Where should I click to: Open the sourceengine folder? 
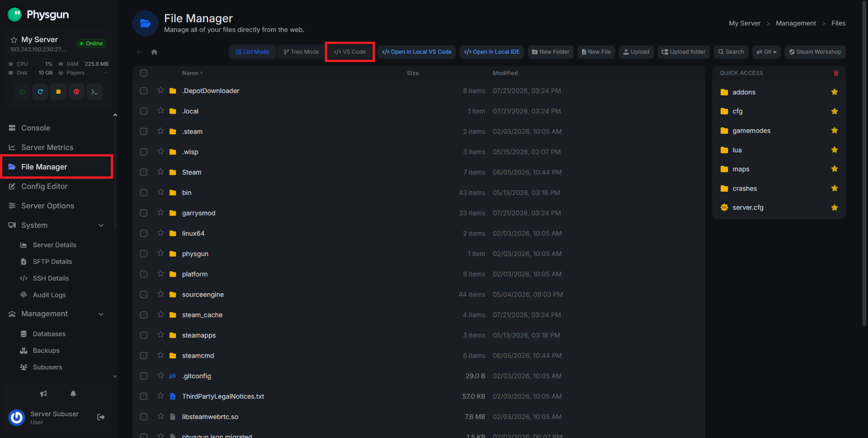(203, 294)
